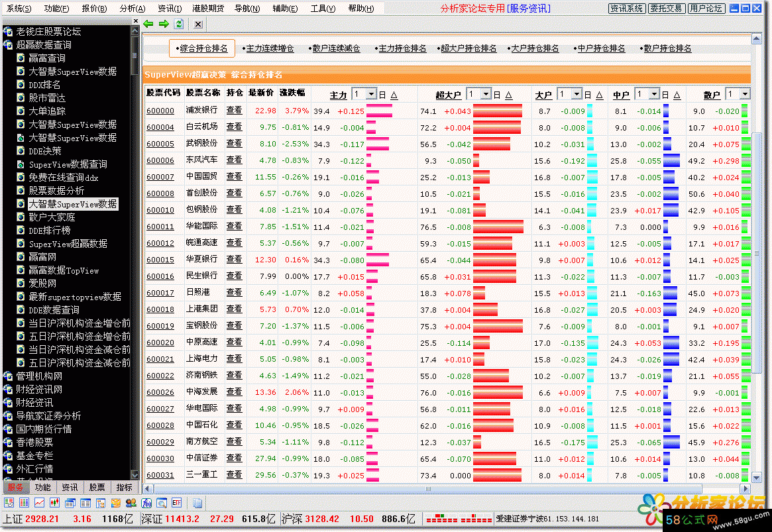Image resolution: width=772 pixels, height=532 pixels.
Task: Click the magnifier search icon
Action: [162, 502]
